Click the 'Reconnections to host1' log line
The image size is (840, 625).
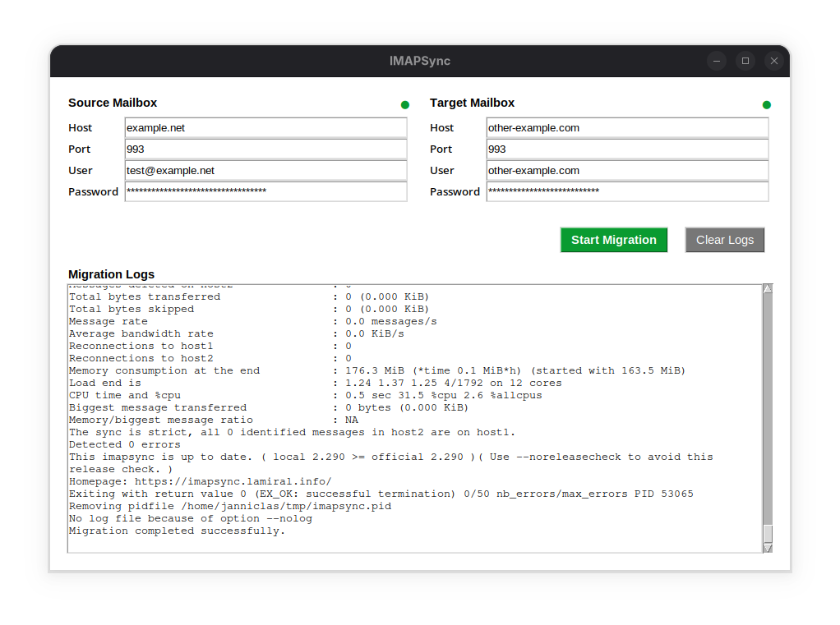[210, 347]
